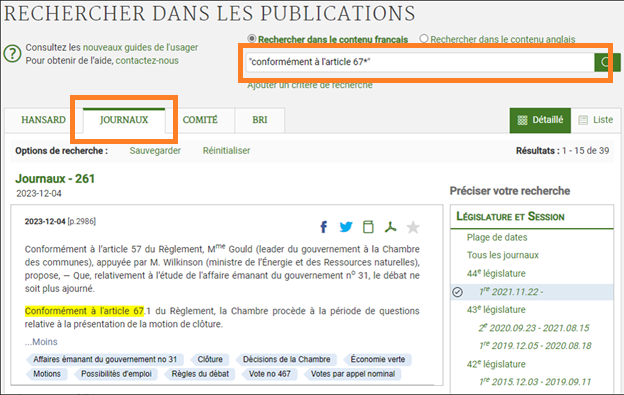
Task: Click the search query text field
Action: click(x=420, y=62)
